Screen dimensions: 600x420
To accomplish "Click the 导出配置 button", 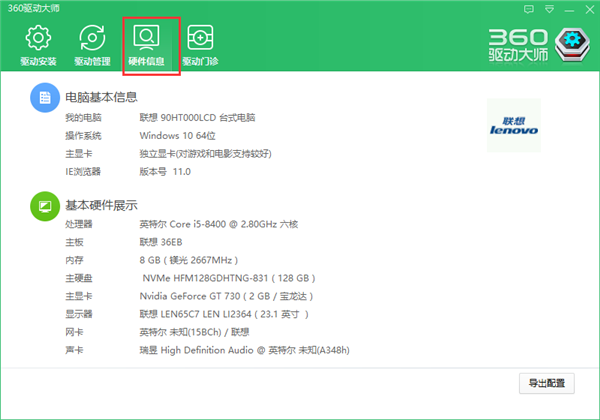I will 547,383.
